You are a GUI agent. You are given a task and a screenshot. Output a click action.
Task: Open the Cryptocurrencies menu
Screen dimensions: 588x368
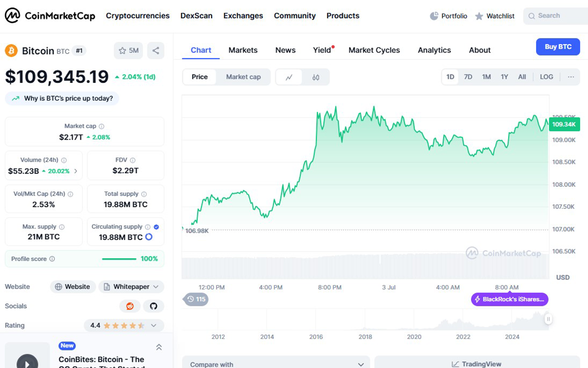pyautogui.click(x=138, y=16)
